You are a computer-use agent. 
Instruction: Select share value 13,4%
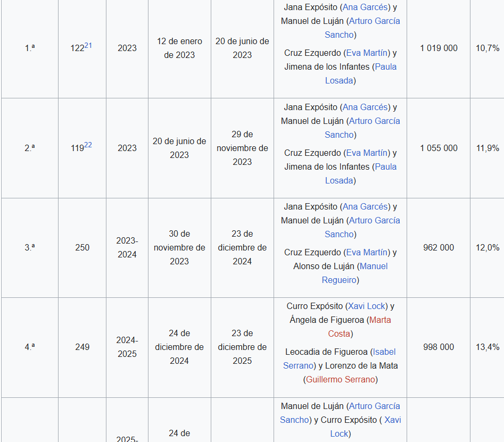(x=488, y=347)
